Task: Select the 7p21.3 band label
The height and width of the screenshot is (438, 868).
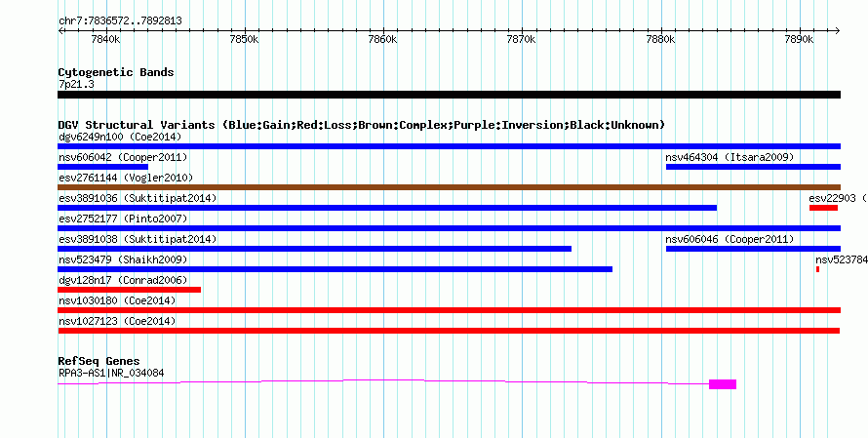Action: [x=75, y=85]
